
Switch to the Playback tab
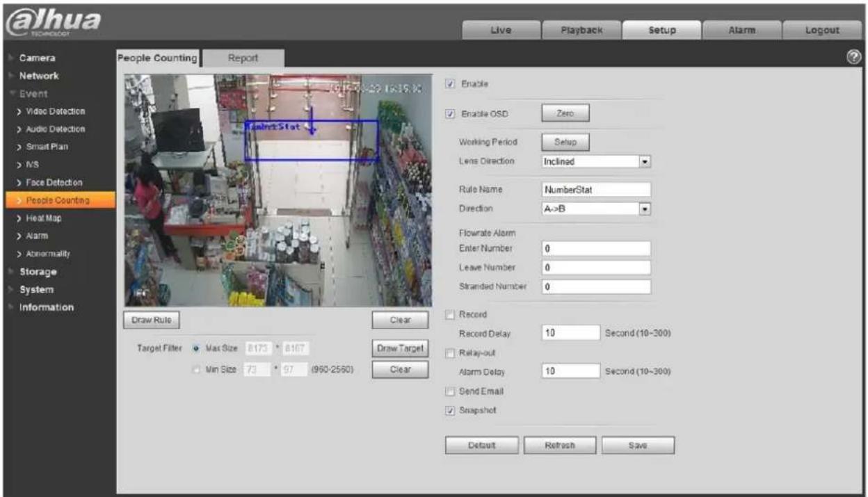pos(581,31)
